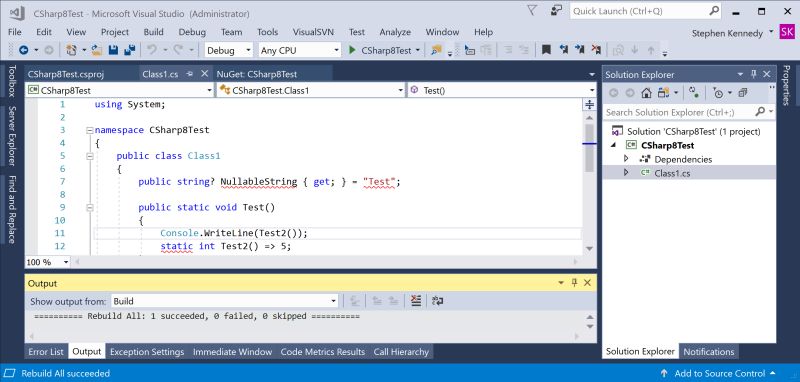Screen dimensions: 800x382
Task: Click Pending Changes Filter clock icon
Action: click(x=718, y=93)
